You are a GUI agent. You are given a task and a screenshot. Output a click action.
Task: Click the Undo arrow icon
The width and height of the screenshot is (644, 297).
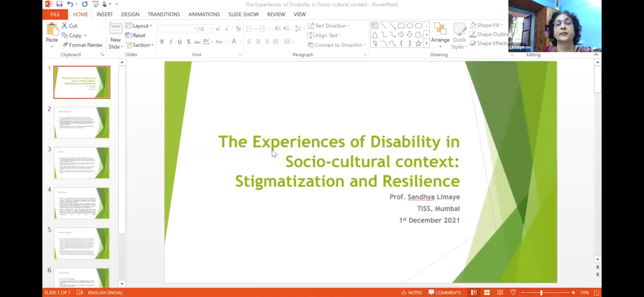click(70, 4)
